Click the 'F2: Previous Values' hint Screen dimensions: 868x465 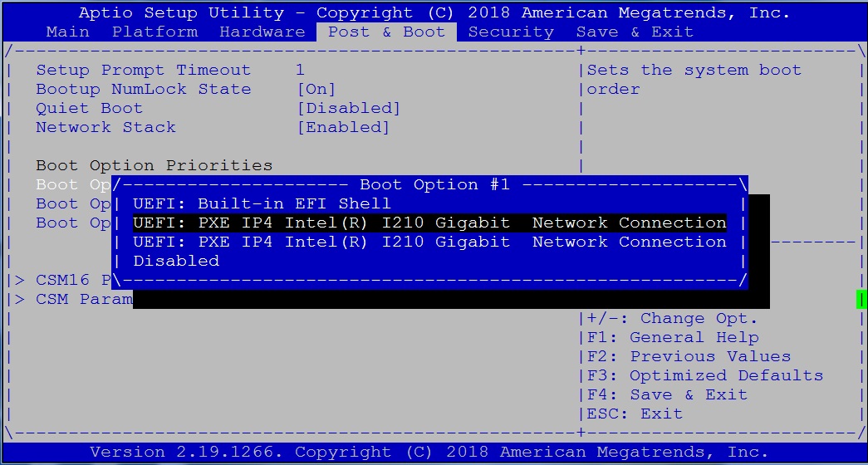689,356
